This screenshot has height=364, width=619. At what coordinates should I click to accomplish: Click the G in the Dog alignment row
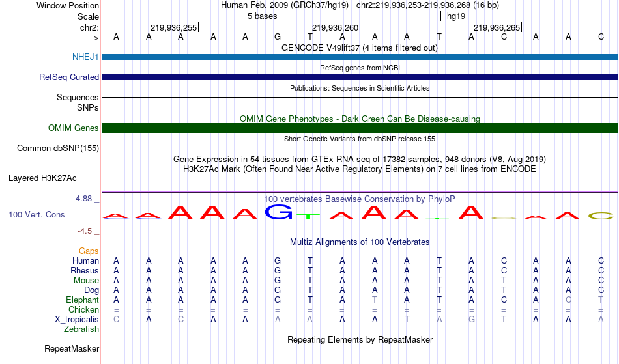pyautogui.click(x=278, y=290)
